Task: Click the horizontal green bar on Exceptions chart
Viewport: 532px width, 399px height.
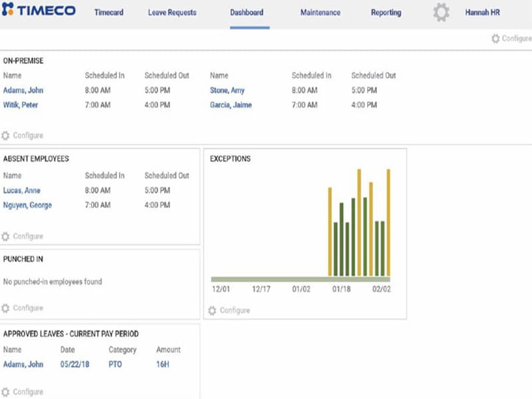Action: tap(299, 279)
